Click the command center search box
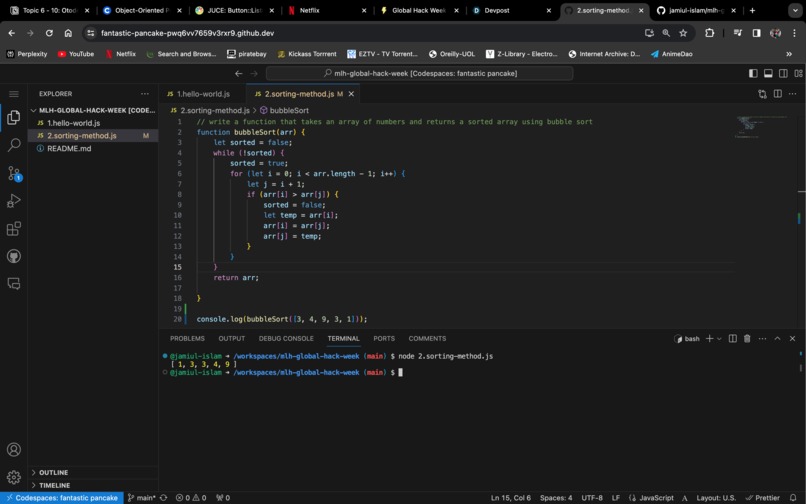Viewport: 806px width, 504px height. point(419,74)
